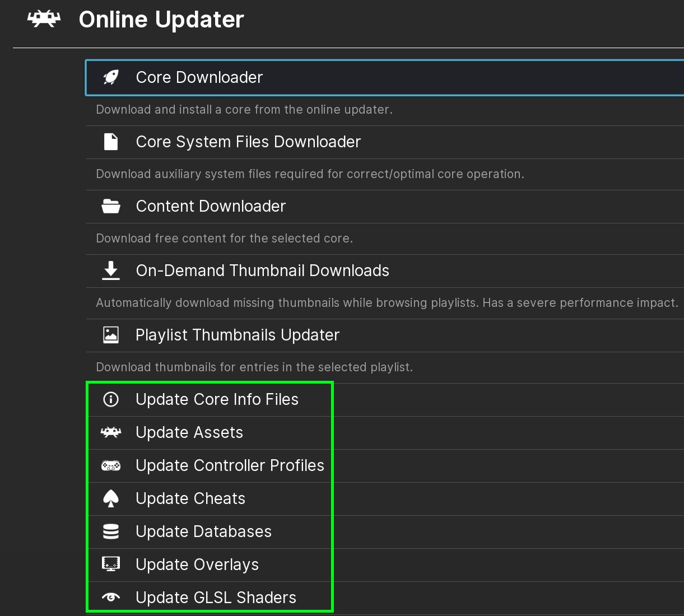This screenshot has width=684, height=616.
Task: Click the file icon for Core System Files
Action: click(x=111, y=142)
